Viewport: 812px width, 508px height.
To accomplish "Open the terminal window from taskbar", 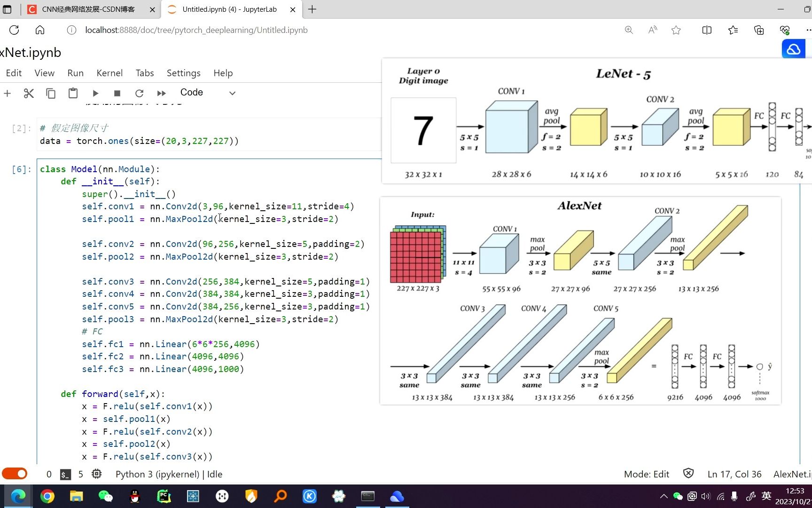I will [x=368, y=496].
